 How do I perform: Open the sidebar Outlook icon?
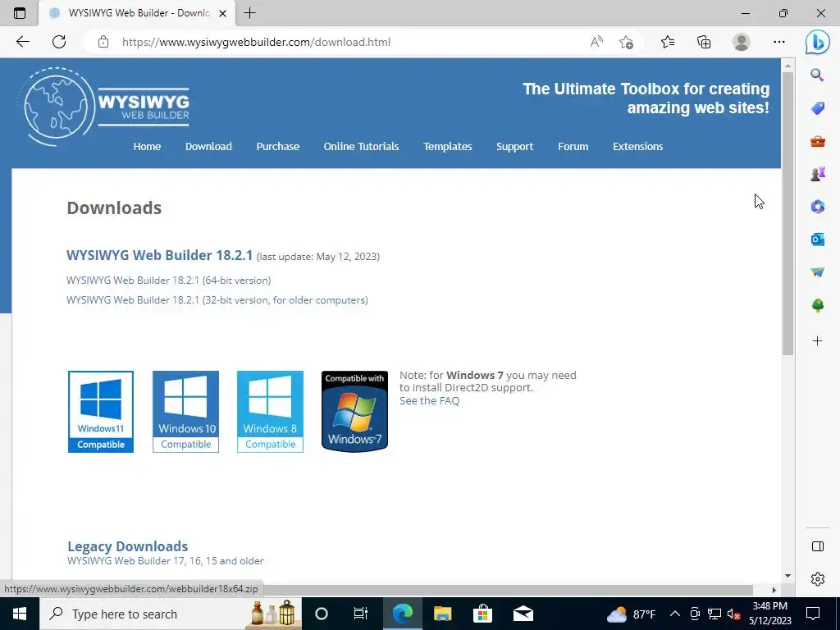pos(818,240)
